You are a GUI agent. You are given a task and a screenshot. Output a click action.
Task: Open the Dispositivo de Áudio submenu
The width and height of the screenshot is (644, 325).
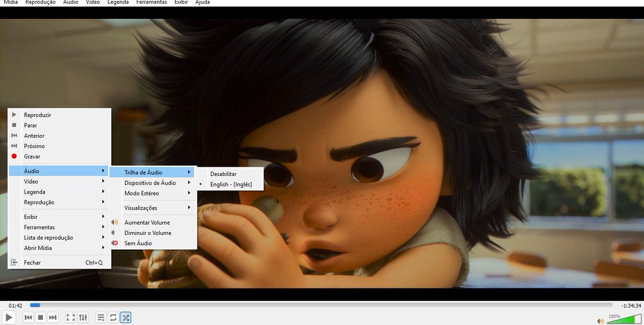tap(153, 183)
